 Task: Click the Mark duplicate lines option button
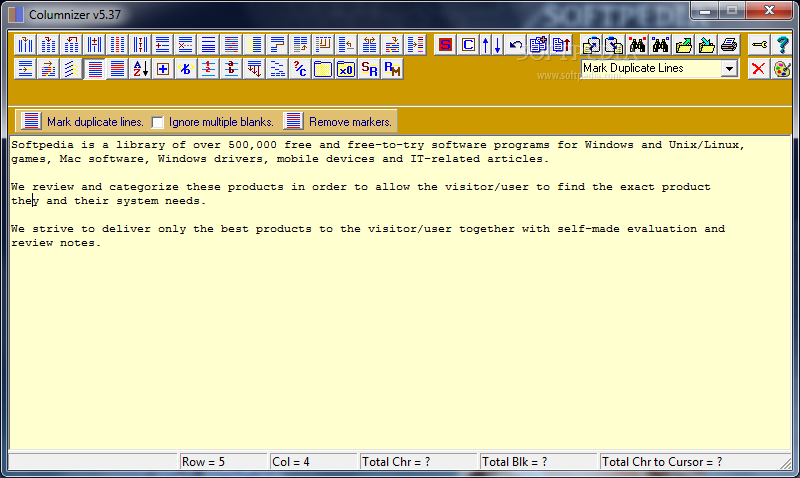click(31, 121)
